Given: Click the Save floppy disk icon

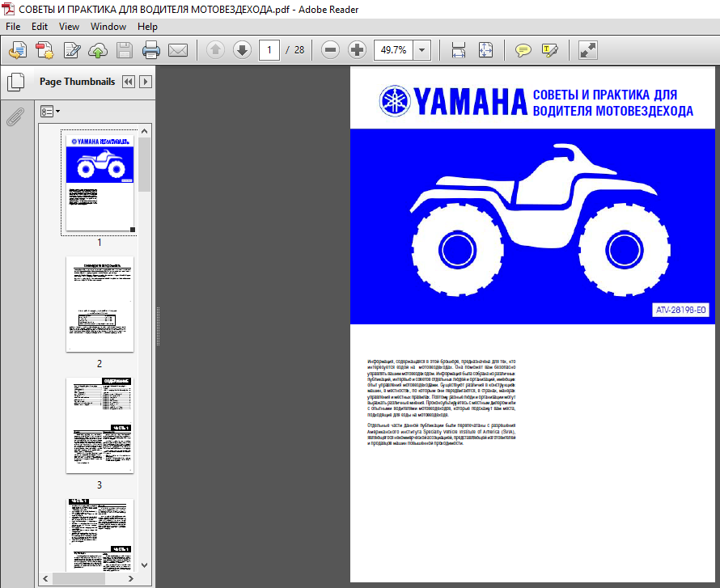Looking at the screenshot, I should [125, 50].
